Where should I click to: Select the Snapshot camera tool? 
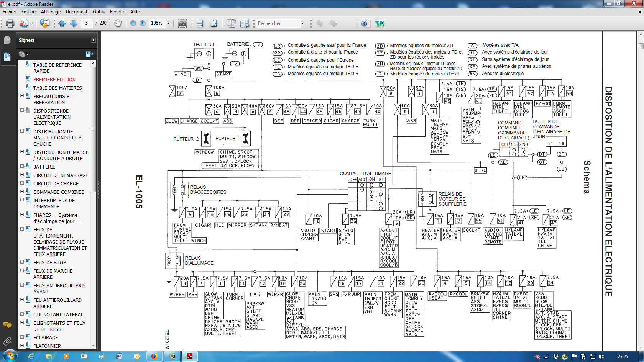(182, 23)
